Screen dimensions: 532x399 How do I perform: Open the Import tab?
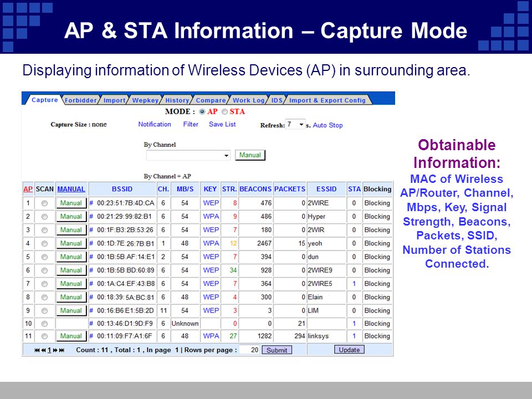tap(114, 100)
